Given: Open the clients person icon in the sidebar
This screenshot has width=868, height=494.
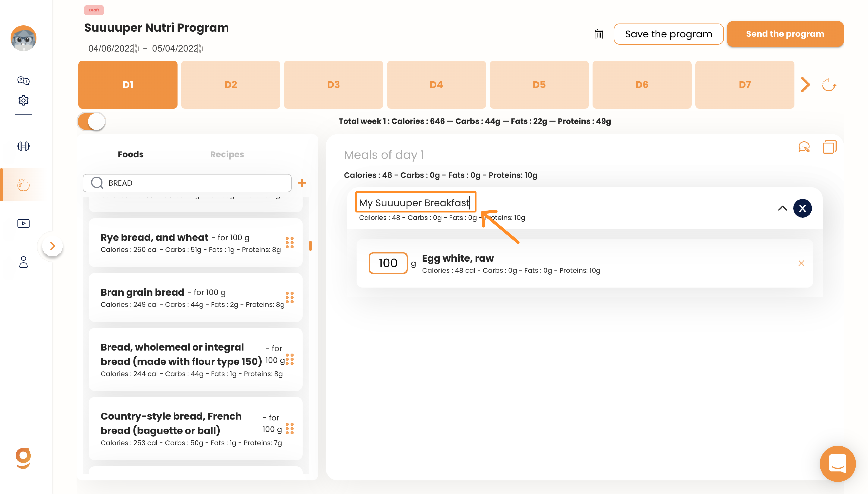Looking at the screenshot, I should [x=23, y=262].
